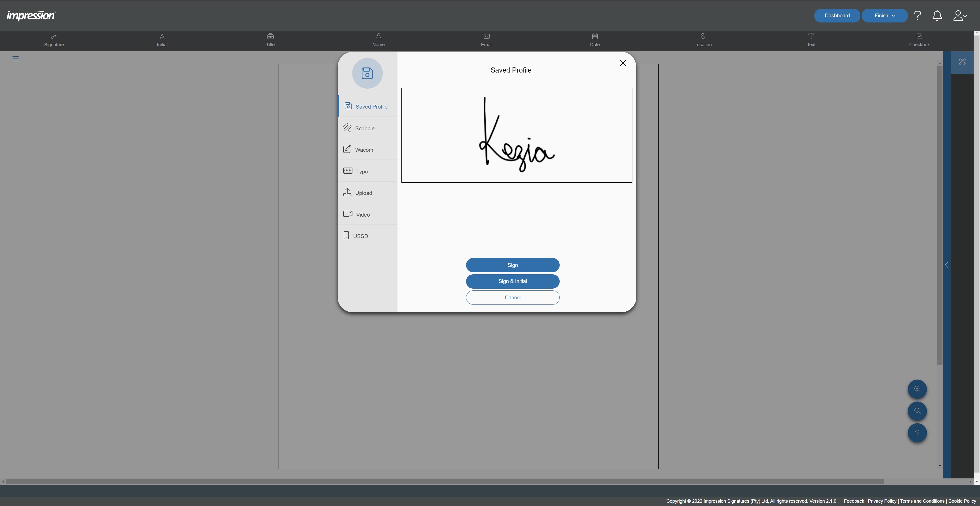Image resolution: width=980 pixels, height=506 pixels.
Task: Open the hamburger menu on left
Action: 16,59
